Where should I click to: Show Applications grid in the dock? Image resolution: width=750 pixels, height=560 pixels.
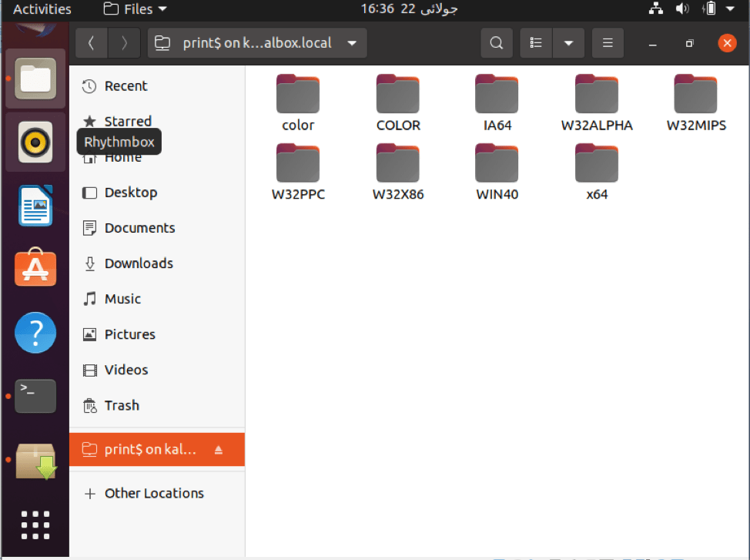pyautogui.click(x=35, y=525)
